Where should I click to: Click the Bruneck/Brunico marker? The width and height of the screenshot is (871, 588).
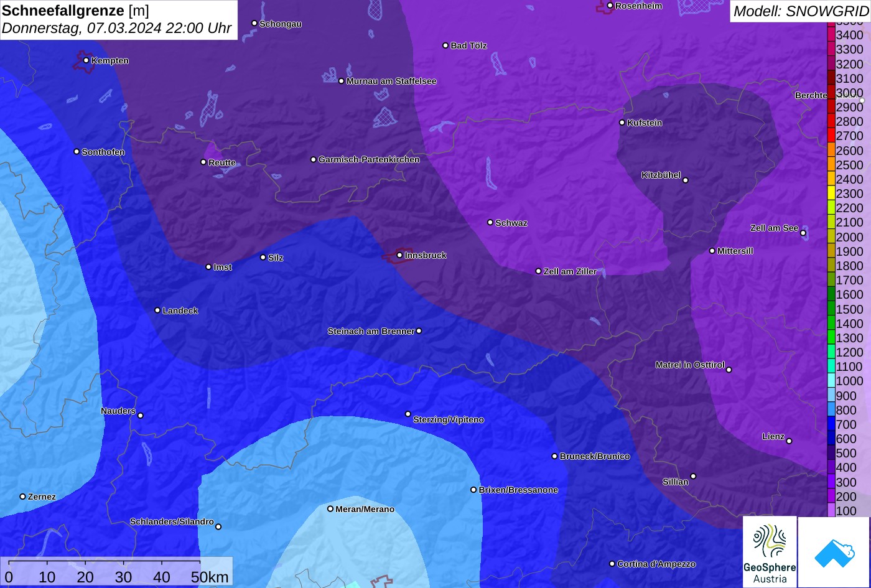tap(555, 456)
